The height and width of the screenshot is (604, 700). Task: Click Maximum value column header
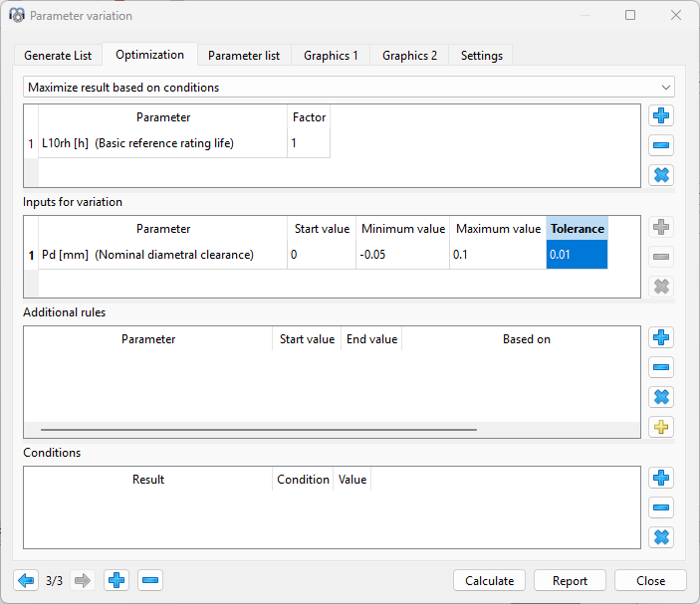pyautogui.click(x=498, y=229)
